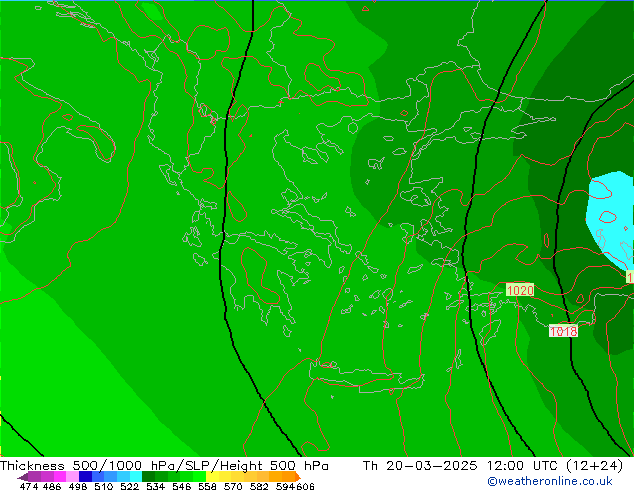Click legend value 606
Image resolution: width=634 pixels, height=490 pixels.
tap(305, 486)
